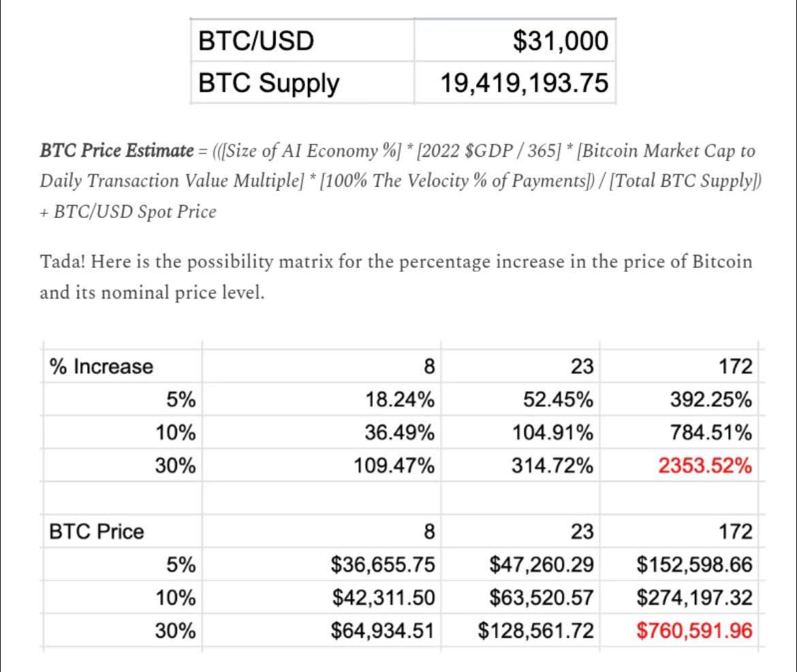Select the $31,000 spot price cell
This screenshot has width=797, height=672.
559,42
